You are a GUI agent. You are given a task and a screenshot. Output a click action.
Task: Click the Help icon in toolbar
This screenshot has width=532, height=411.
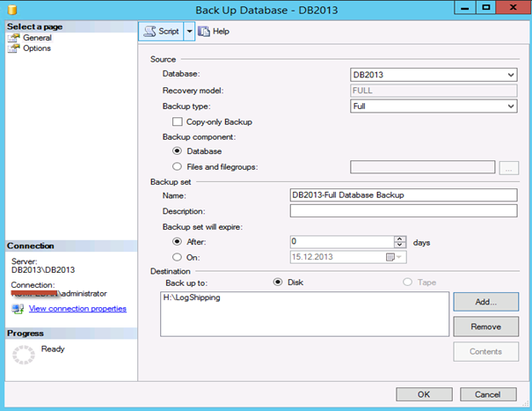204,31
